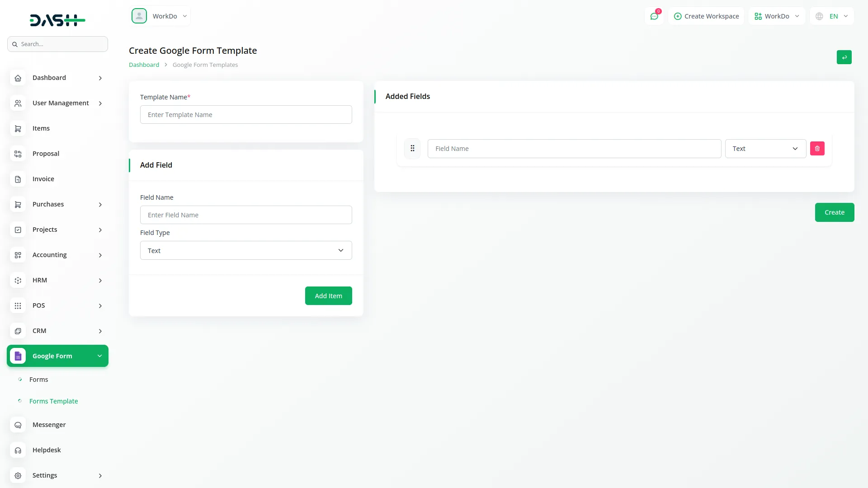
Task: Expand the Accounting section
Action: click(100, 255)
